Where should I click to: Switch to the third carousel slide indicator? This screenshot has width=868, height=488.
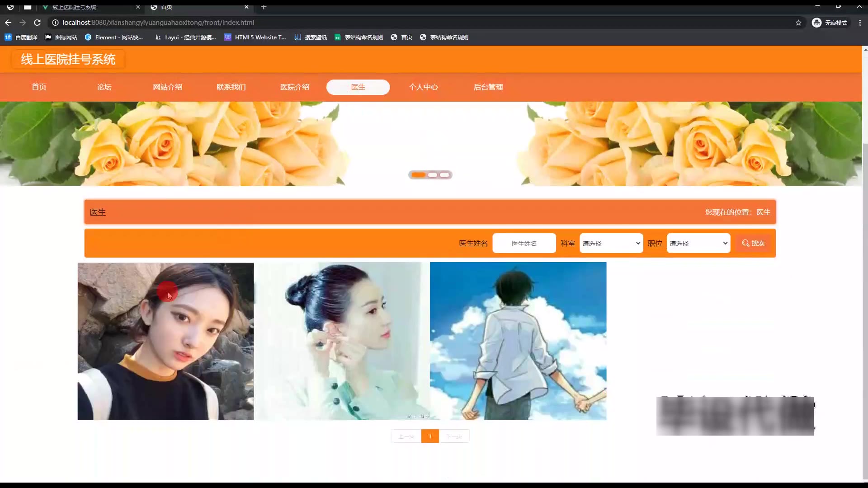pyautogui.click(x=445, y=175)
